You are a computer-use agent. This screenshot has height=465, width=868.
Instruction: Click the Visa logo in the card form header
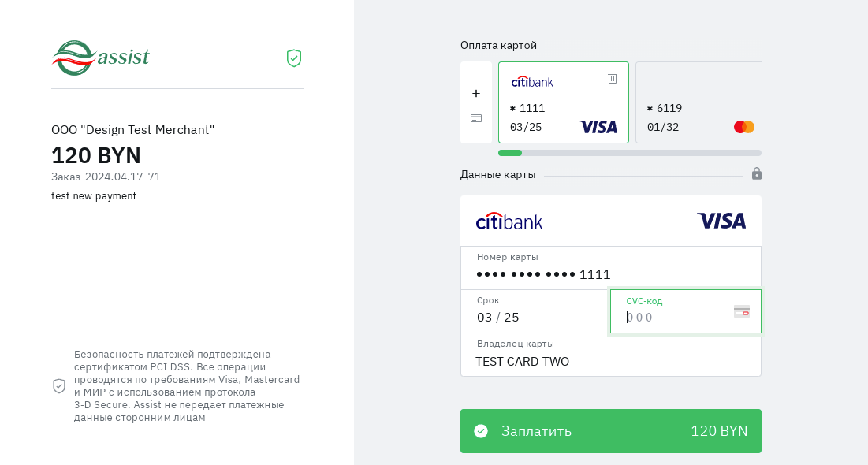(721, 221)
